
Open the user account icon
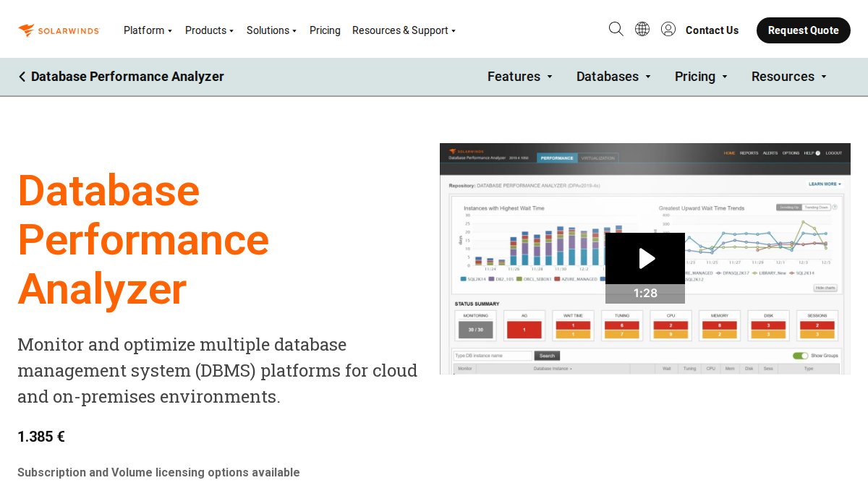pyautogui.click(x=668, y=29)
